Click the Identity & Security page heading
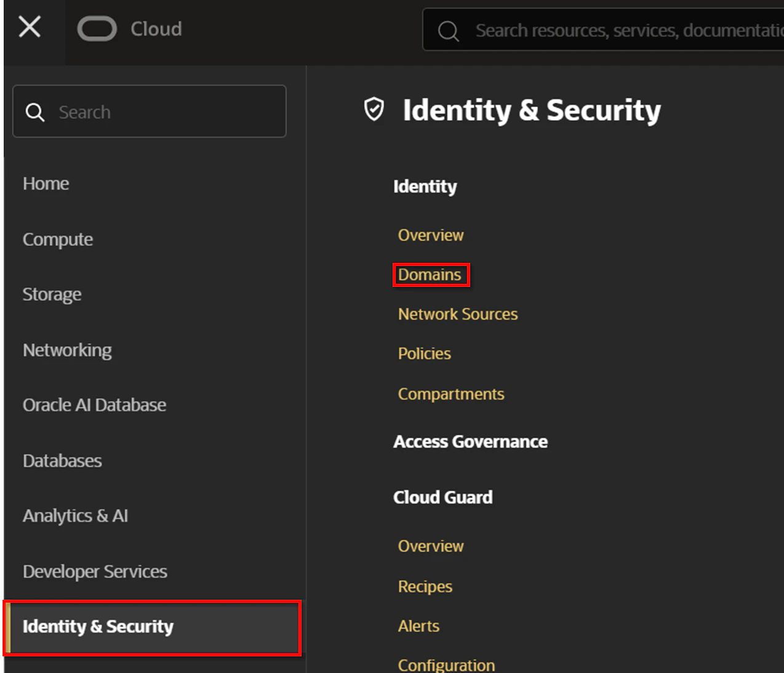 pyautogui.click(x=532, y=110)
